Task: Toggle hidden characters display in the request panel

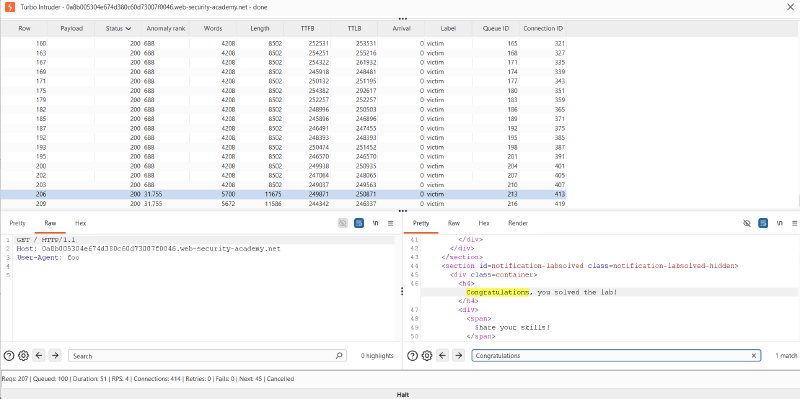Action: [x=343, y=223]
